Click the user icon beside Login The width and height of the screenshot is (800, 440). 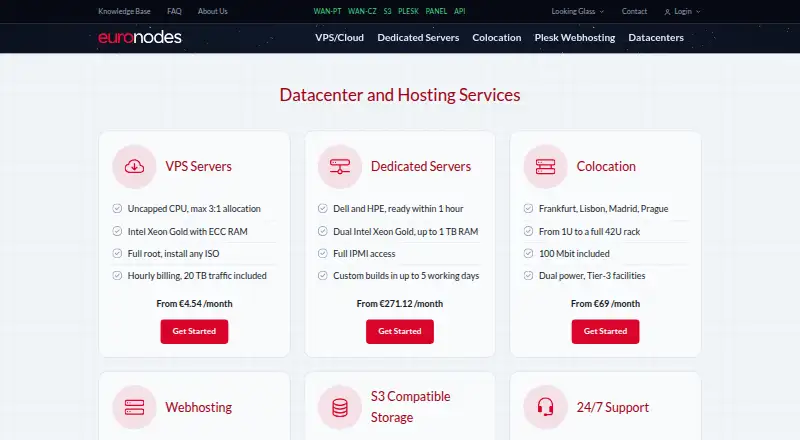[667, 12]
